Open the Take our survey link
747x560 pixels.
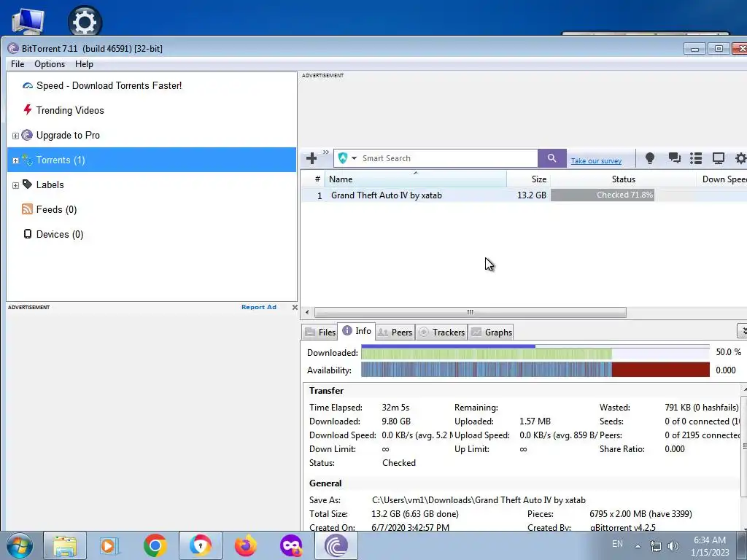(x=596, y=161)
